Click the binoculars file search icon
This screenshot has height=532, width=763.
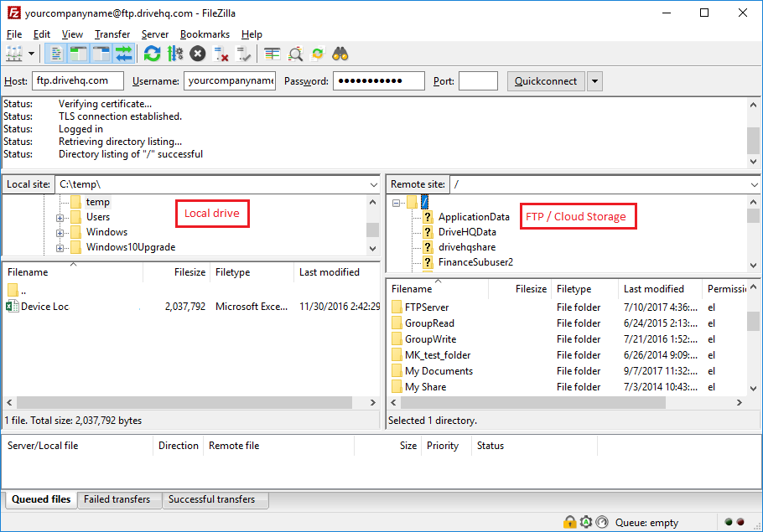tap(340, 54)
